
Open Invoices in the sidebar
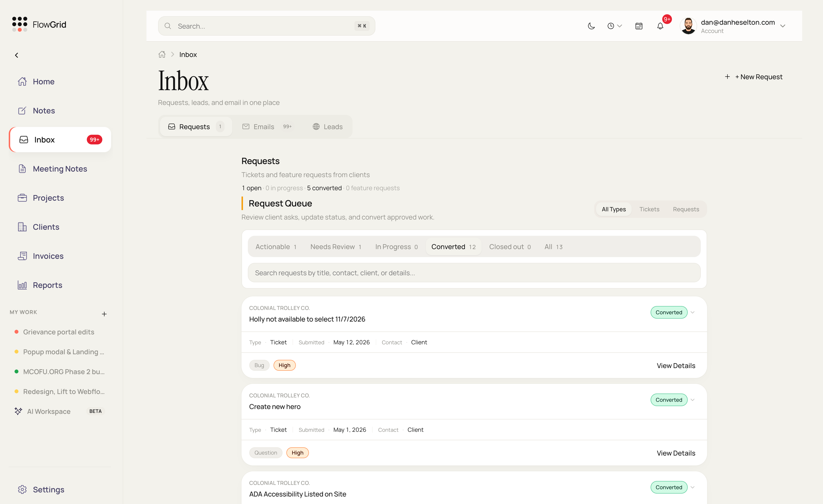click(x=60, y=256)
